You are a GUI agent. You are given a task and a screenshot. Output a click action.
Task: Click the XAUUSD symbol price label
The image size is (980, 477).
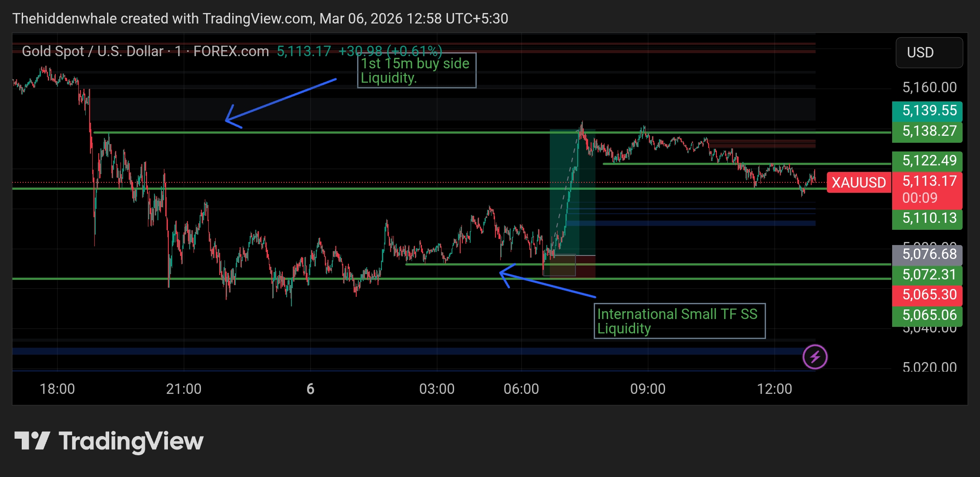859,182
